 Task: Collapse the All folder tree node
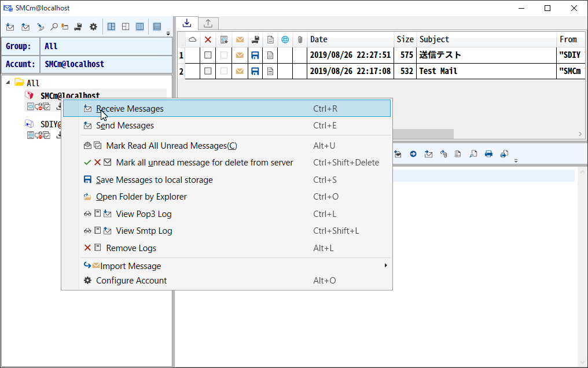[8, 82]
